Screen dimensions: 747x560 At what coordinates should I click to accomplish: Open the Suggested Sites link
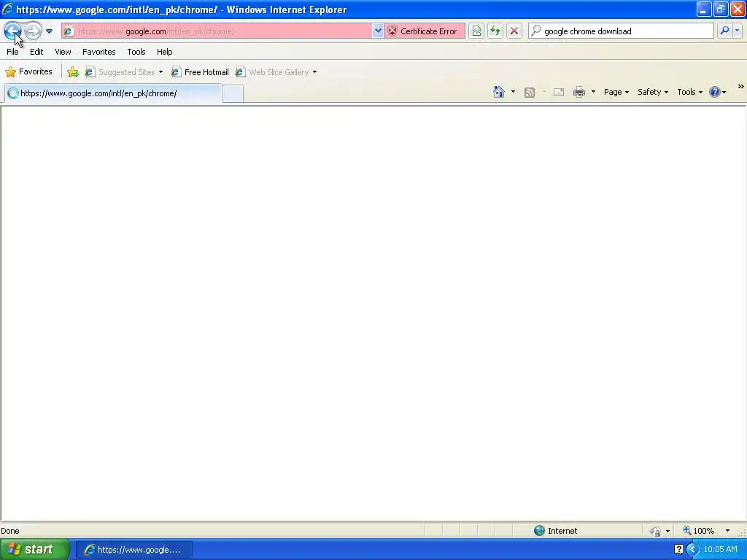click(x=120, y=72)
